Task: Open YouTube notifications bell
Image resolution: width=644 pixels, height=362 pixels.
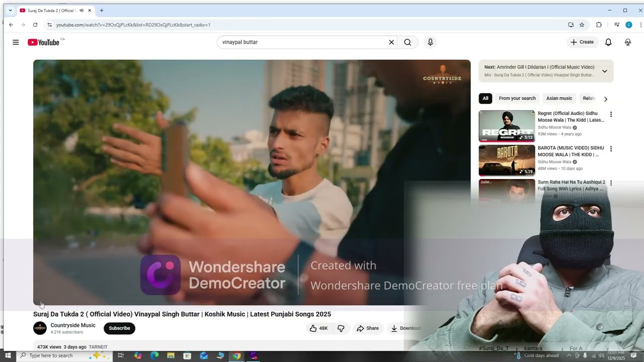Action: point(608,42)
